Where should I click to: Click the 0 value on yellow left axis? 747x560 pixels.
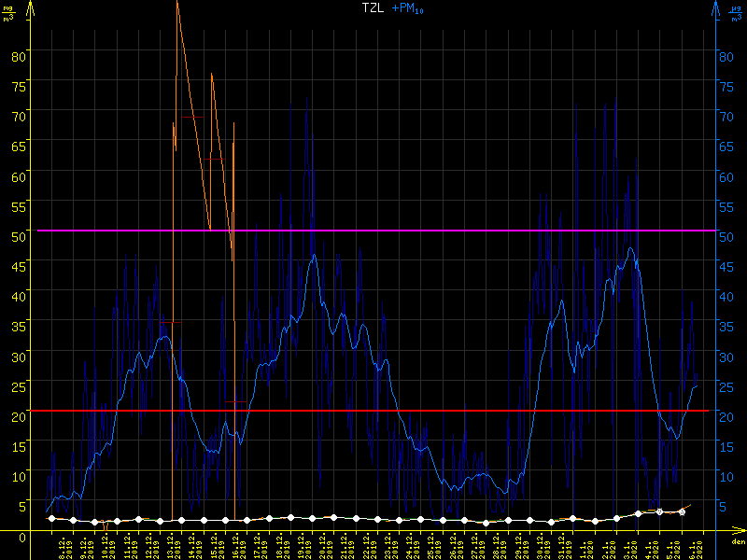click(x=21, y=537)
